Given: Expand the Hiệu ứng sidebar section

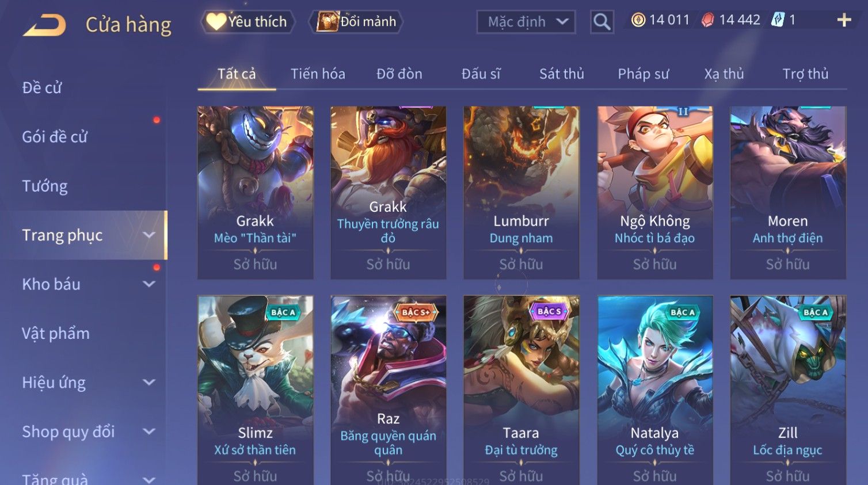Looking at the screenshot, I should click(x=149, y=382).
